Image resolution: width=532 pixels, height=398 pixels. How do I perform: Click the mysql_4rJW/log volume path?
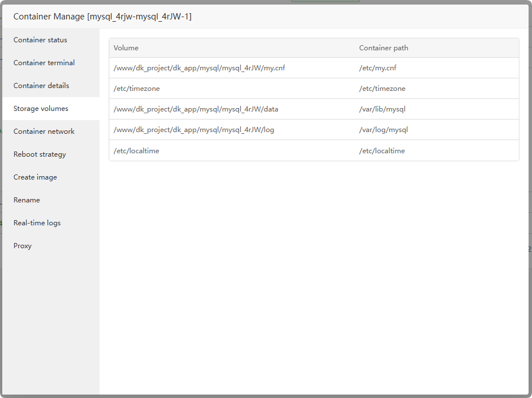(194, 130)
